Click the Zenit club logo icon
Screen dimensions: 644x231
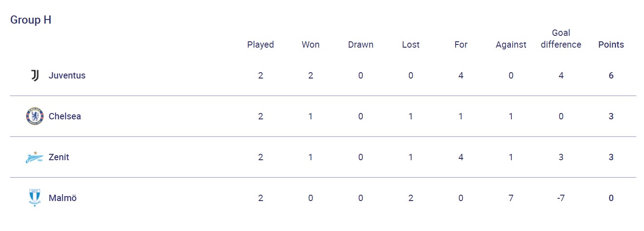(x=34, y=157)
